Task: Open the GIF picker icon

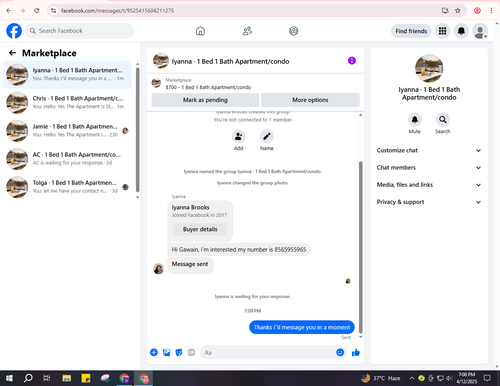Action: (191, 352)
